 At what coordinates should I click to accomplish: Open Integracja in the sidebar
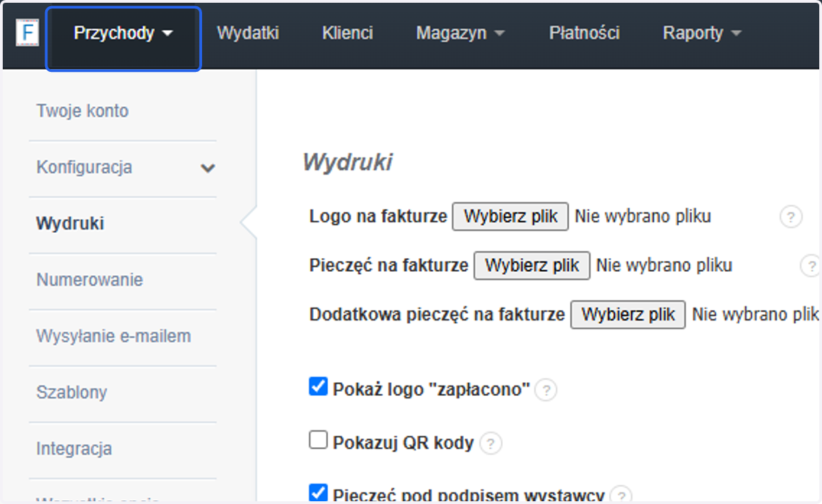pos(74,449)
